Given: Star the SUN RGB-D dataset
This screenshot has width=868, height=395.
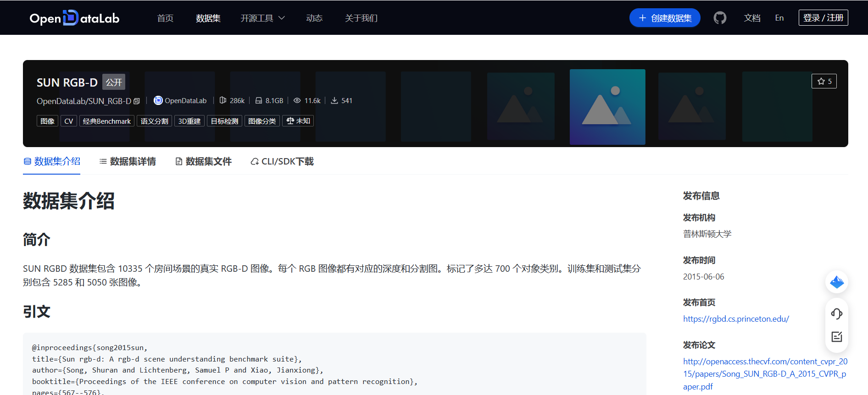Looking at the screenshot, I should click(824, 81).
